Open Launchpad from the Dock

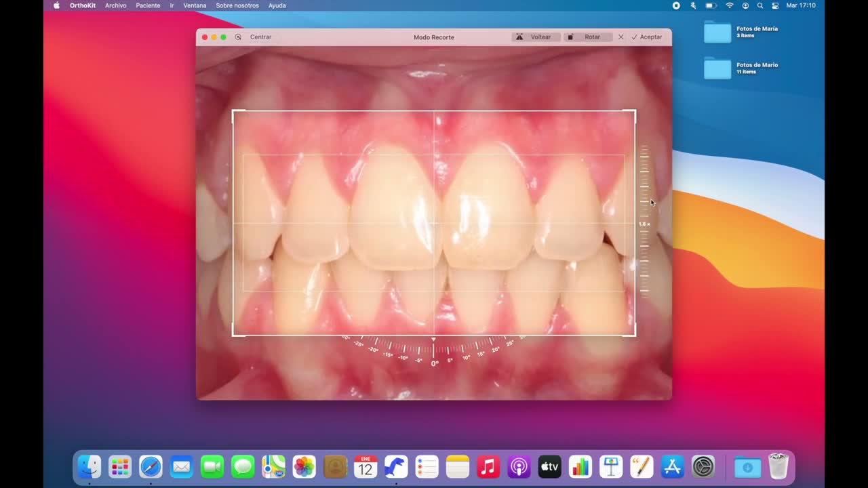pos(120,466)
